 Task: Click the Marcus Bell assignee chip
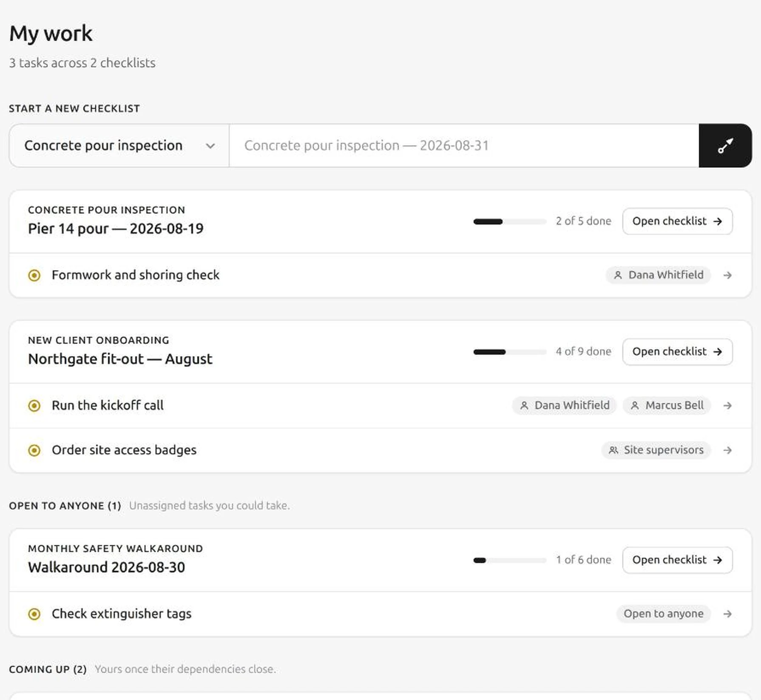[667, 405]
